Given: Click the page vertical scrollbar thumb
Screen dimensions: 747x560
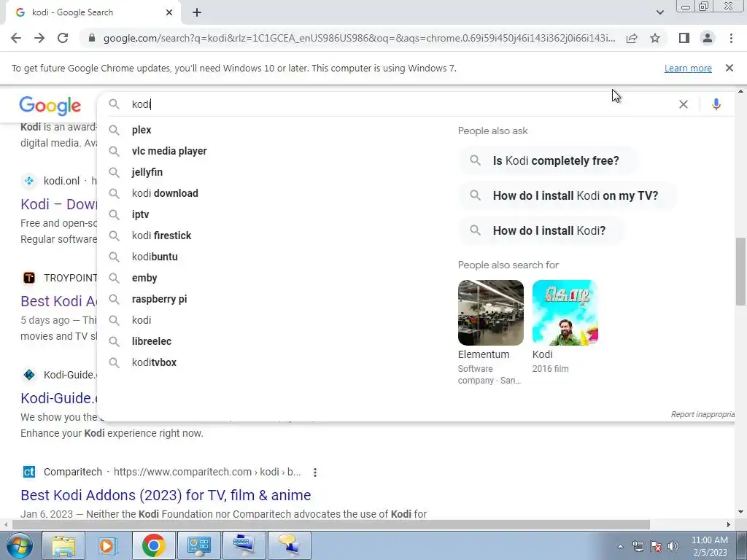Looking at the screenshot, I should 740,271.
